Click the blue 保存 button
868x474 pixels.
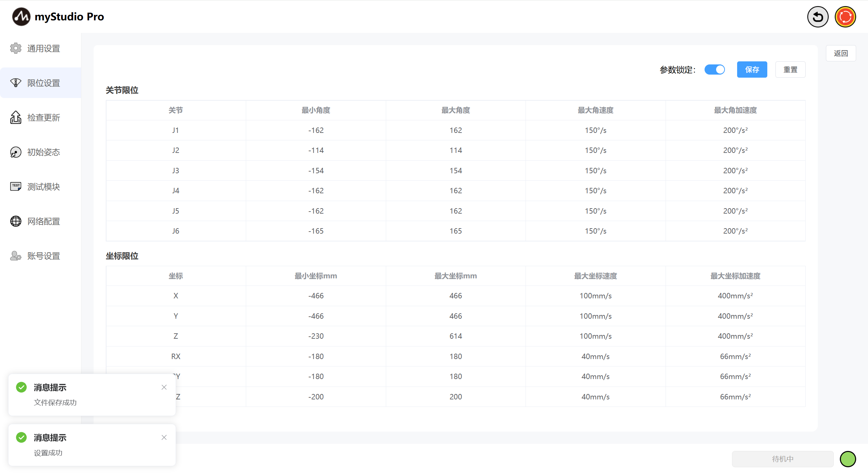tap(752, 70)
